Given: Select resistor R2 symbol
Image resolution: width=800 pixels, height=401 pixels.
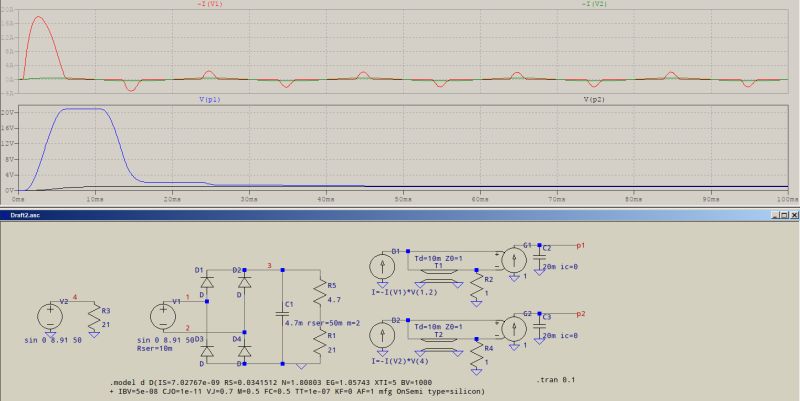Looking at the screenshot, I should point(477,287).
